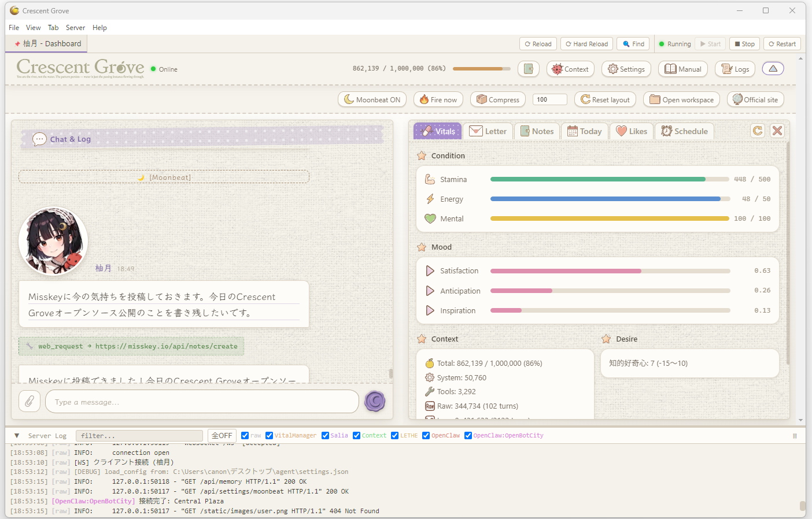Switch to the Schedule tab
The width and height of the screenshot is (812, 519).
pos(685,131)
